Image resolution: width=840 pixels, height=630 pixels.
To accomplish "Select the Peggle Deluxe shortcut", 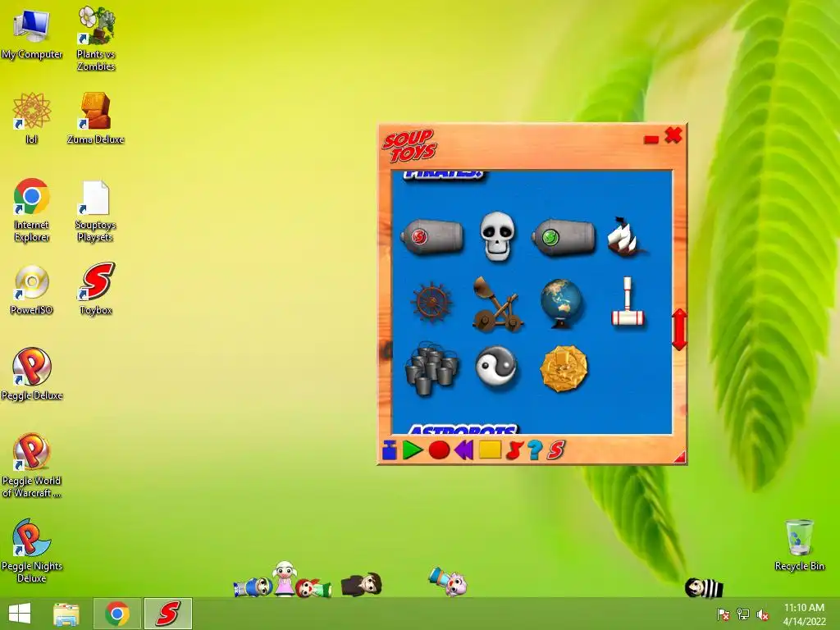I will click(x=32, y=374).
